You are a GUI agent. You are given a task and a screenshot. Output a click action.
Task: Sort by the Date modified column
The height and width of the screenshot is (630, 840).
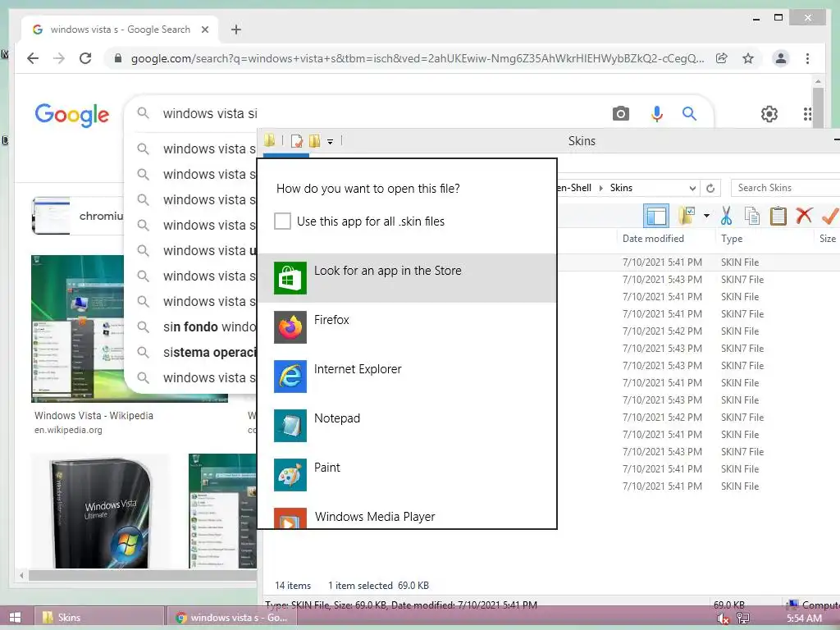[666, 239]
